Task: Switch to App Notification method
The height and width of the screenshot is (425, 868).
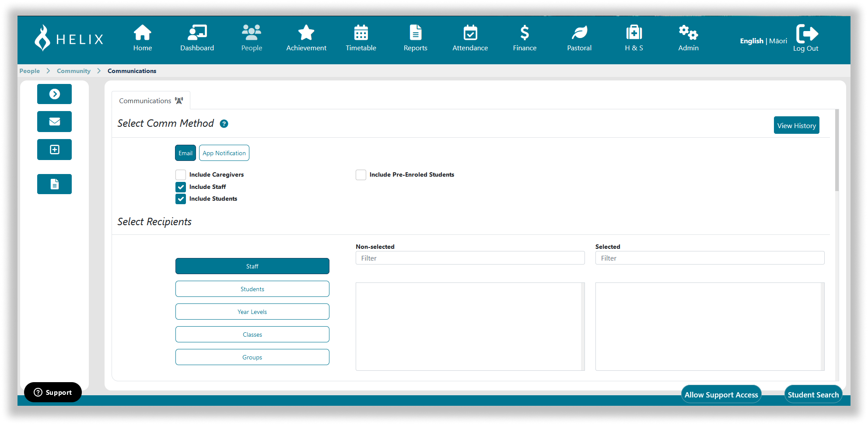Action: (x=224, y=153)
